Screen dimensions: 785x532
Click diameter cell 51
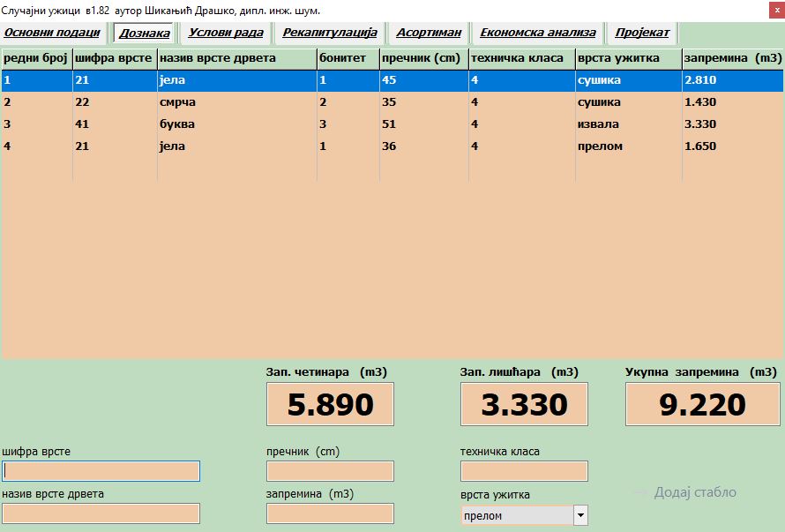coord(423,124)
